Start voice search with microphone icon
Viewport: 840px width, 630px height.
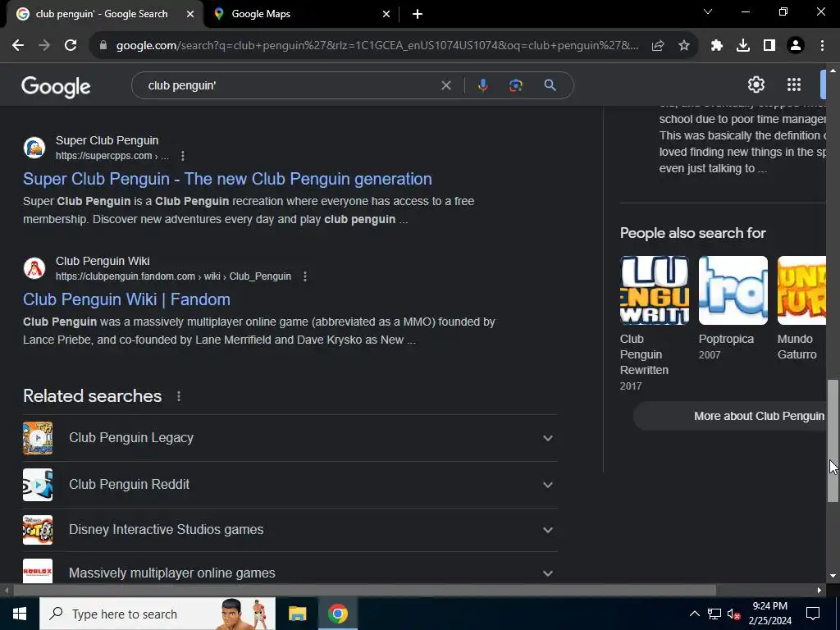pyautogui.click(x=482, y=85)
